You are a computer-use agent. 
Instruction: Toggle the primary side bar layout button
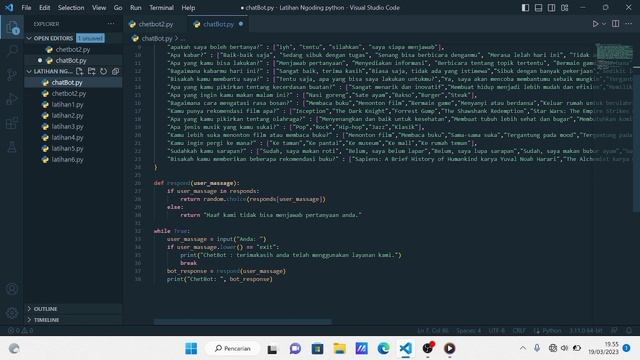click(x=525, y=8)
